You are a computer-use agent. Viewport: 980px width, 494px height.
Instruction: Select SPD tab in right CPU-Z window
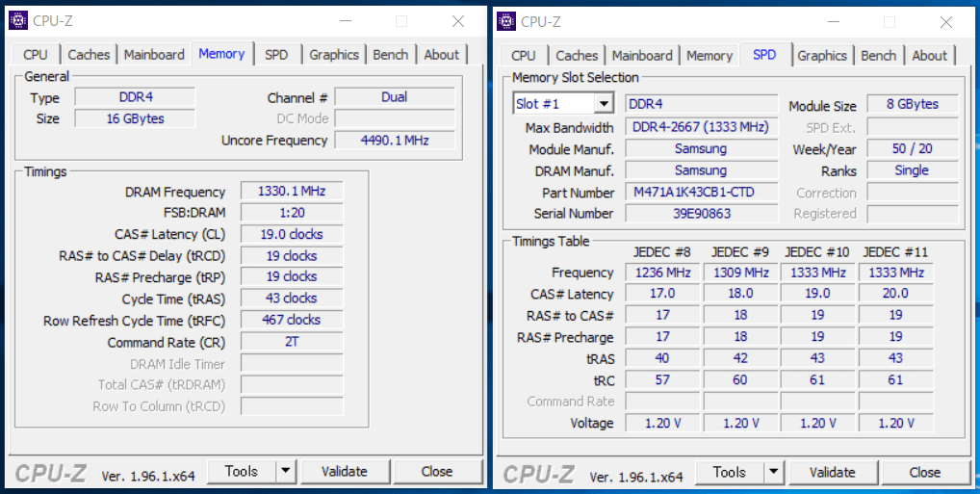(x=764, y=54)
